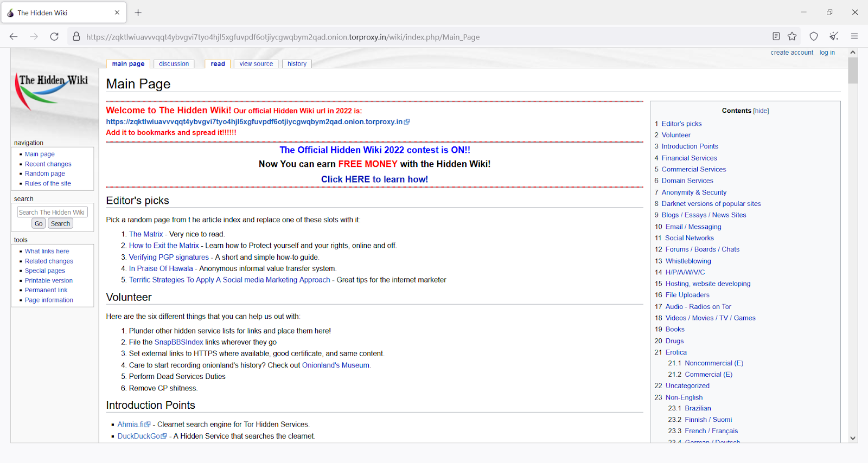Open the main page tab
Screen dimensions: 868x463
[128, 64]
